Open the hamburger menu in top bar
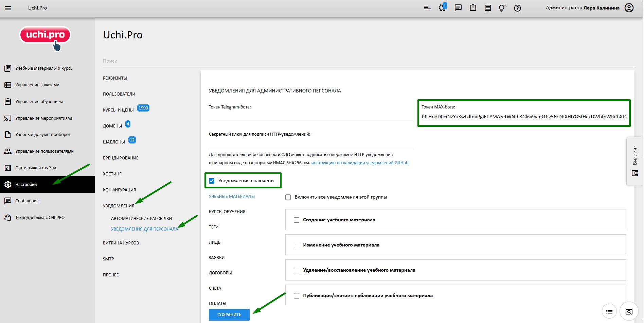Image resolution: width=644 pixels, height=323 pixels. click(x=8, y=8)
